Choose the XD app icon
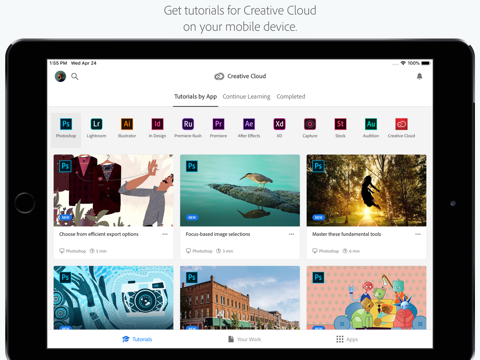 [x=279, y=124]
